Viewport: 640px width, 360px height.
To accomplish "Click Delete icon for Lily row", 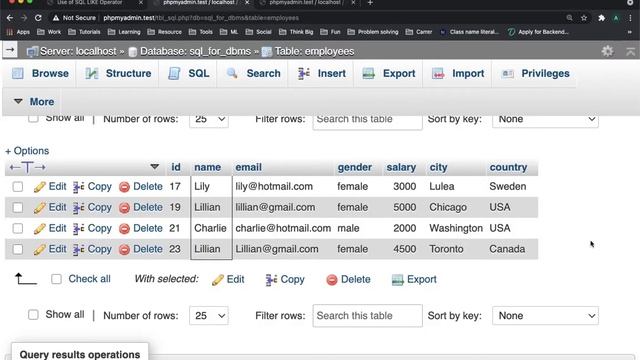I will [124, 187].
